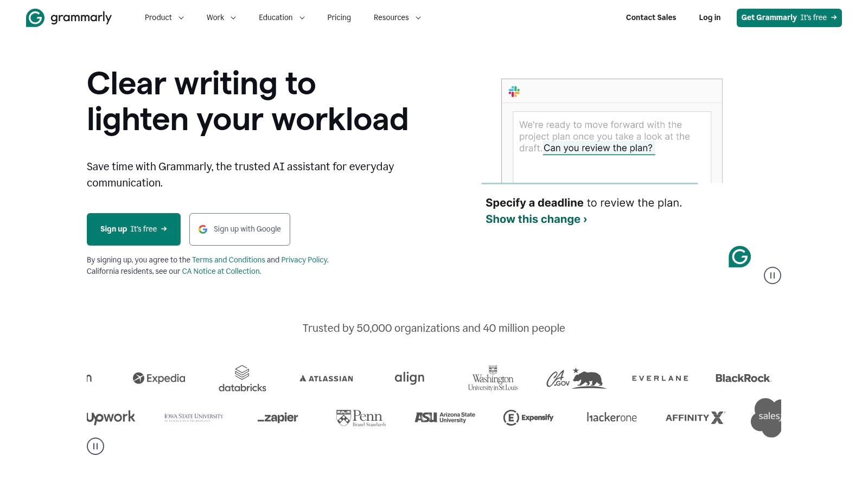This screenshot has height=488, width=868.
Task: Click the Slack message text box
Action: coord(612,147)
